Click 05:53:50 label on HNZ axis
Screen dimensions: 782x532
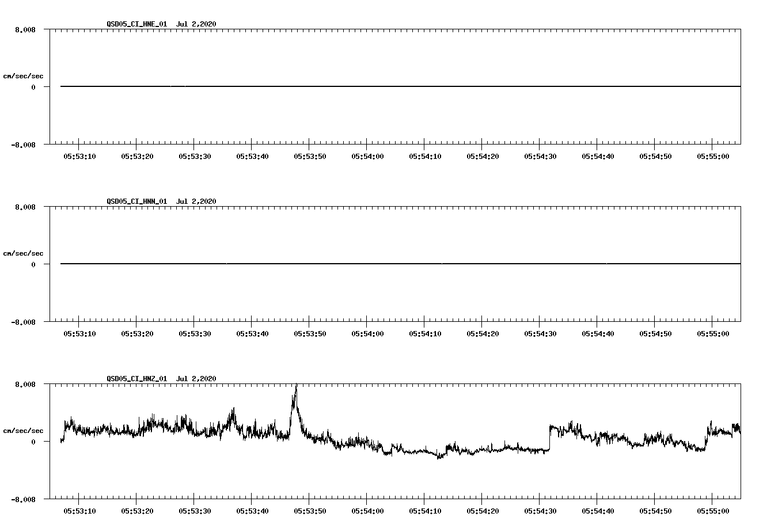310,511
